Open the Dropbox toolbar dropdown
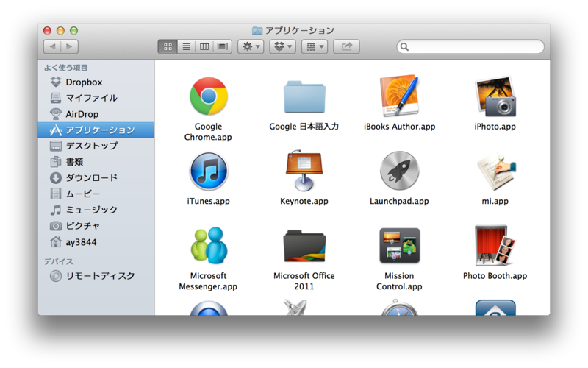588x368 pixels. (283, 46)
